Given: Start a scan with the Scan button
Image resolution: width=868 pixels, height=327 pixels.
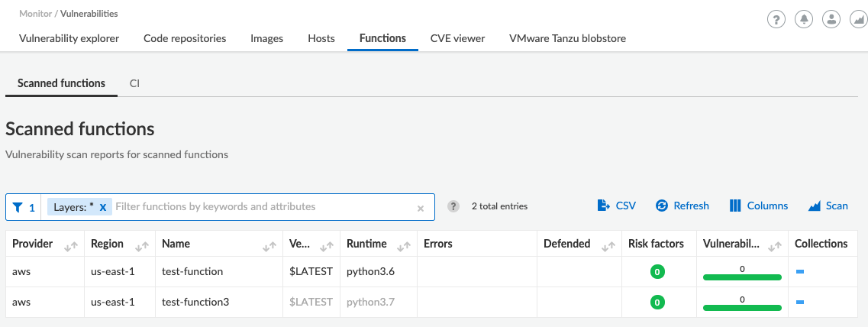Looking at the screenshot, I should pyautogui.click(x=828, y=206).
